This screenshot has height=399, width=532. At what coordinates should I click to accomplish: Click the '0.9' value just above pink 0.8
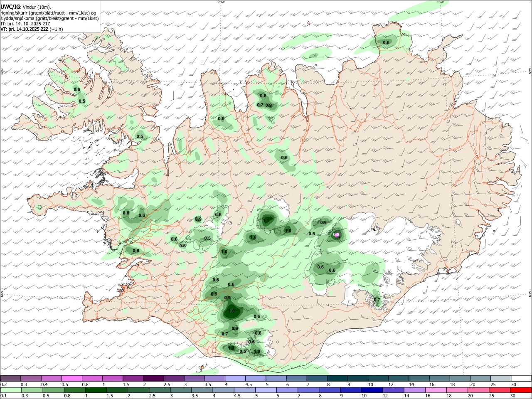pos(323,222)
